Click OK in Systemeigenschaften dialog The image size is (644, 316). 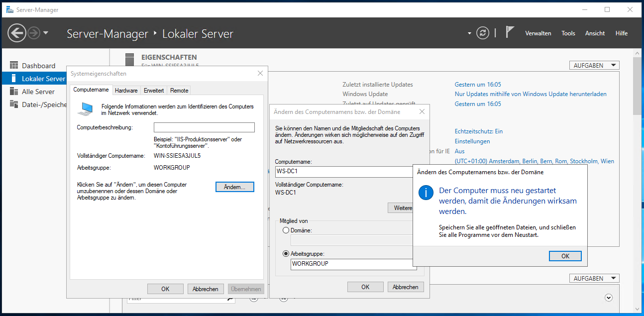point(165,289)
